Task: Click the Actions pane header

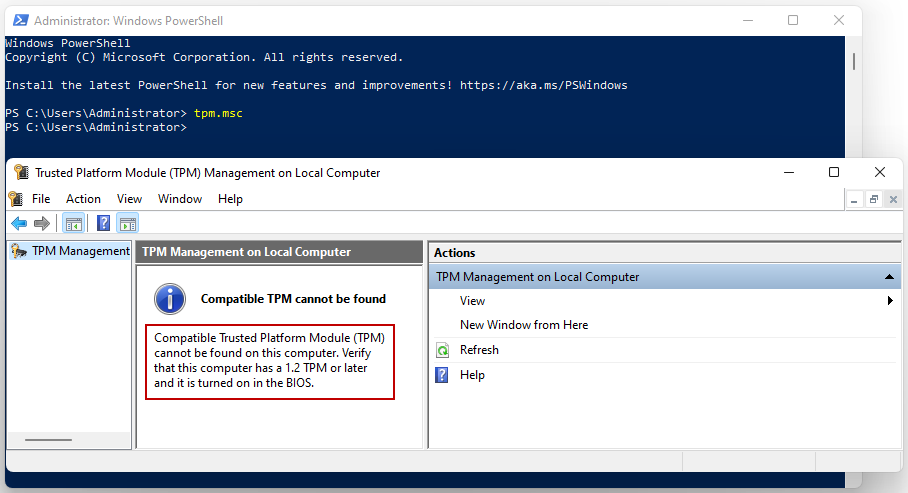Action: pyautogui.click(x=665, y=253)
